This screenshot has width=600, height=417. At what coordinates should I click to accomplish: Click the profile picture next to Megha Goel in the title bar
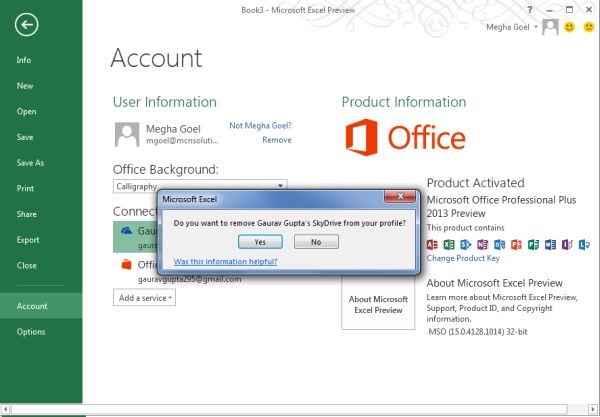pos(550,27)
